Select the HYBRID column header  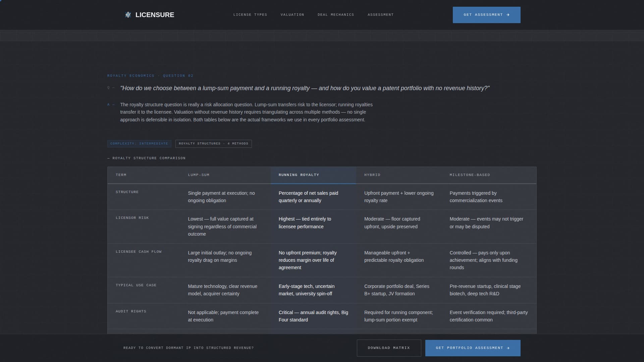click(x=372, y=175)
